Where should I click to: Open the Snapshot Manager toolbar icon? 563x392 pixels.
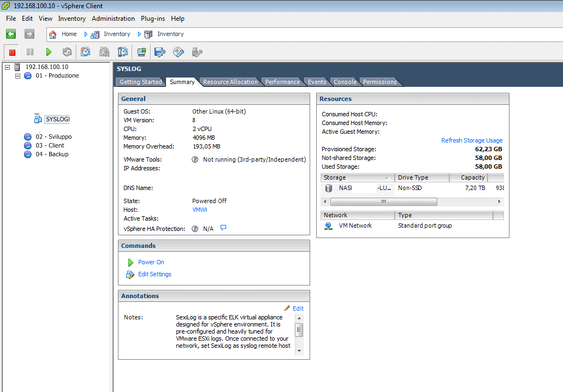point(123,52)
